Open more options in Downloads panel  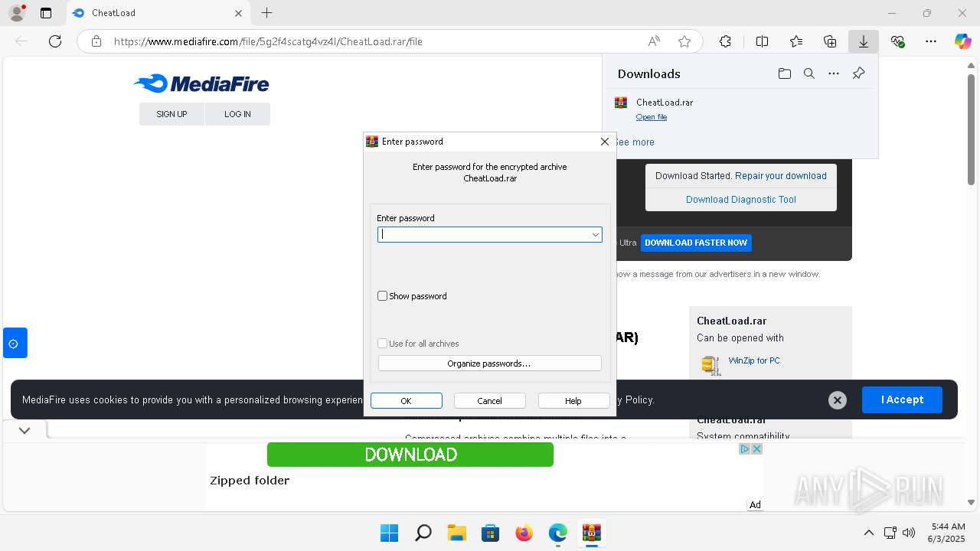pos(834,73)
